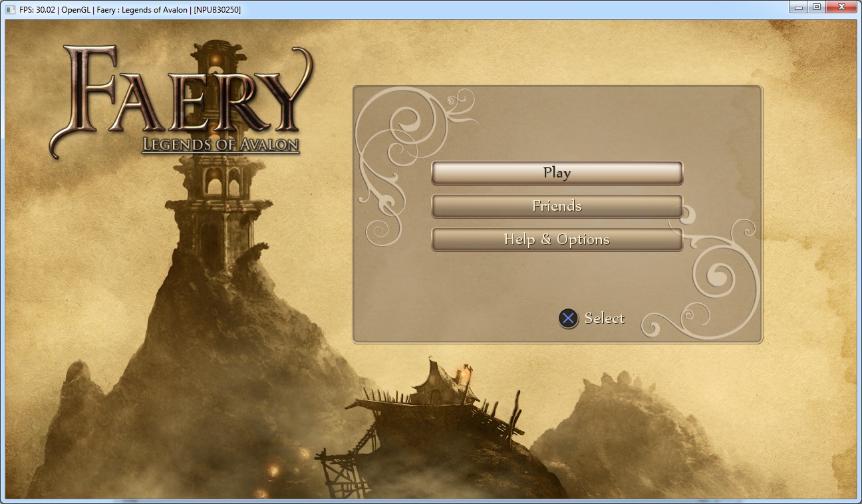Click the FPS title bar text
This screenshot has width=862, height=504.
pyautogui.click(x=130, y=10)
